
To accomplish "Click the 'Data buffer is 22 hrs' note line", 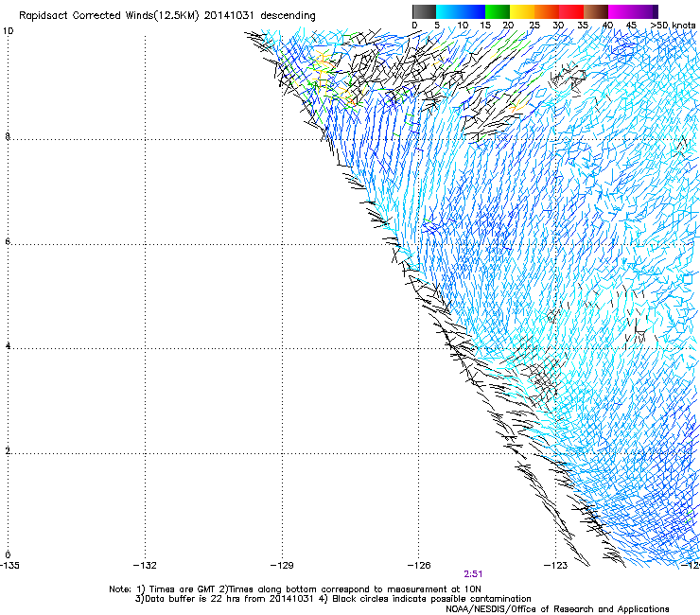I will (333, 599).
